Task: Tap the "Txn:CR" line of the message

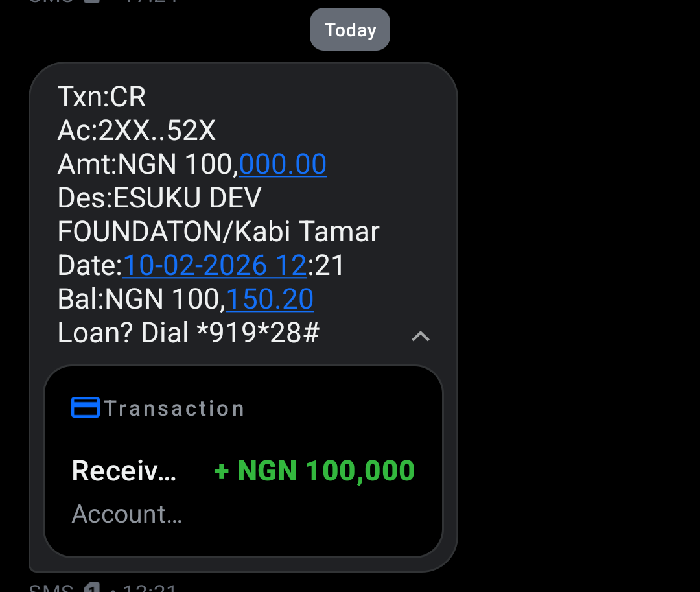Action: [102, 97]
